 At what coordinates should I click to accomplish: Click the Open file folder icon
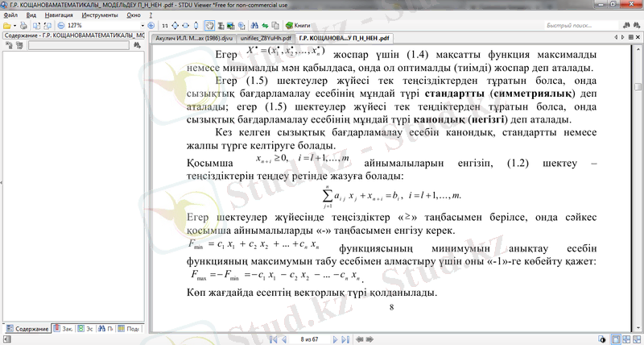click(x=6, y=26)
